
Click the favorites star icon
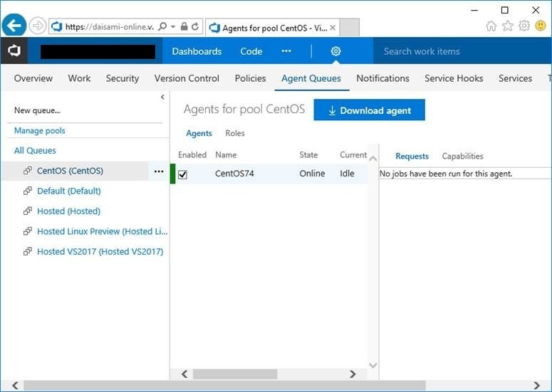508,26
